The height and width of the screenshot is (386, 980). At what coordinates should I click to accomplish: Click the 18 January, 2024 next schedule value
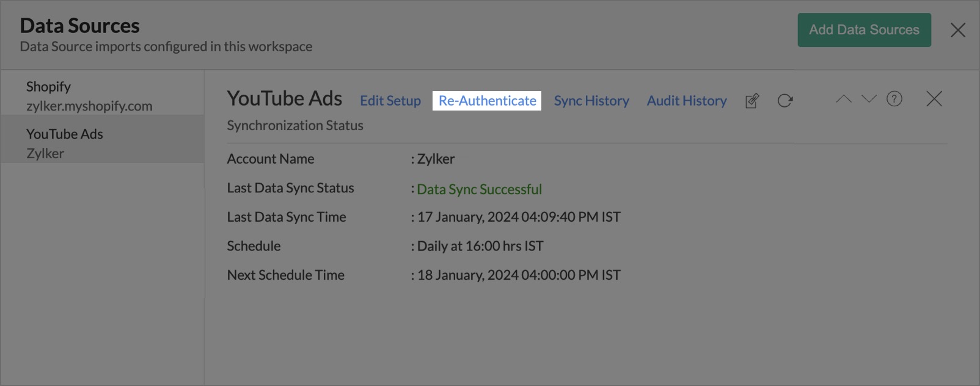(519, 275)
